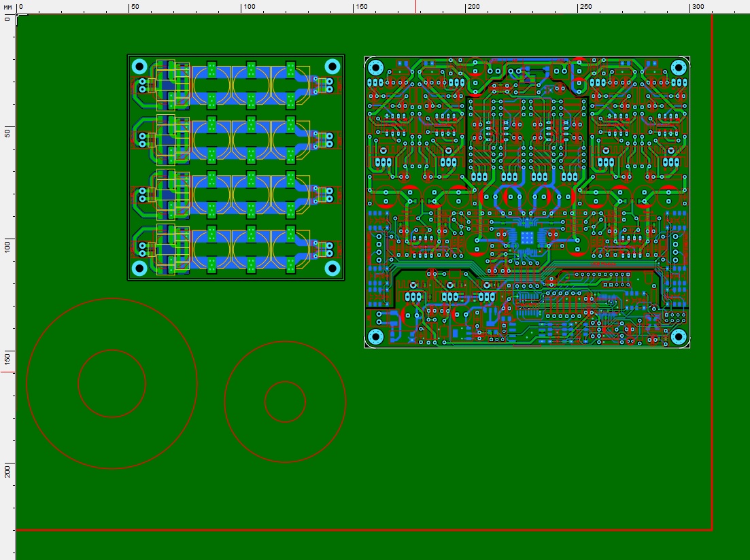Click center of the smaller red circle pair
Viewport: 750px width, 560px height.
click(285, 402)
